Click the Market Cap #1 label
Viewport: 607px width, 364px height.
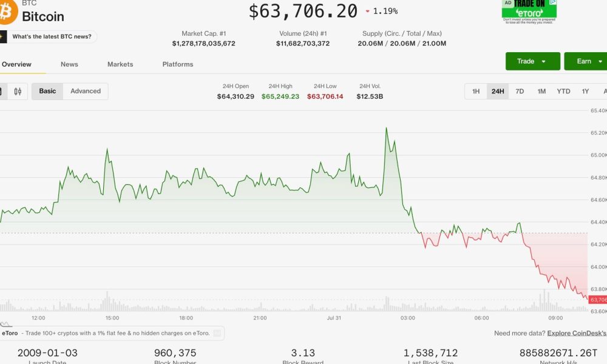(203, 33)
